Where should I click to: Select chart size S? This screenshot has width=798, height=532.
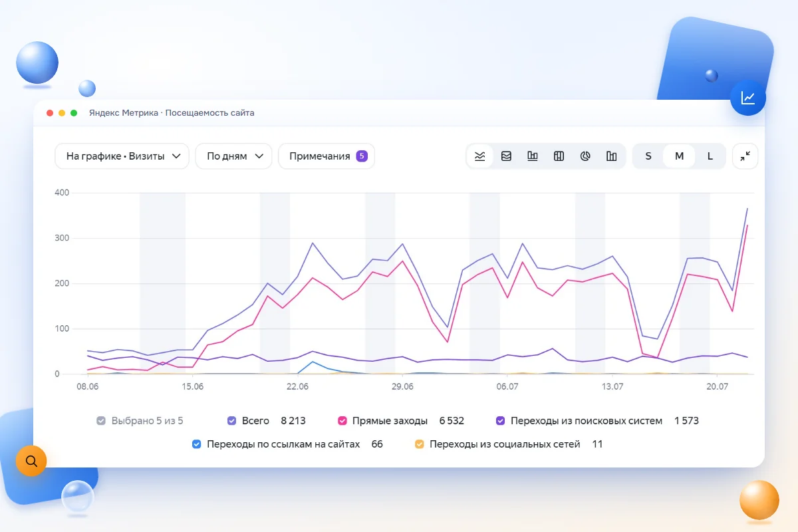click(648, 156)
